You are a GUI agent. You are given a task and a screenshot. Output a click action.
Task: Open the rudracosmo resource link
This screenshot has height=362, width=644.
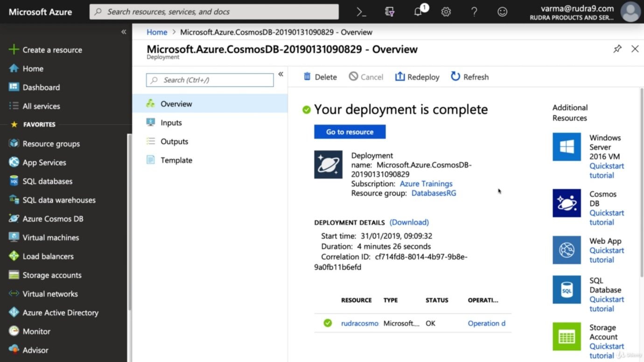click(x=360, y=323)
